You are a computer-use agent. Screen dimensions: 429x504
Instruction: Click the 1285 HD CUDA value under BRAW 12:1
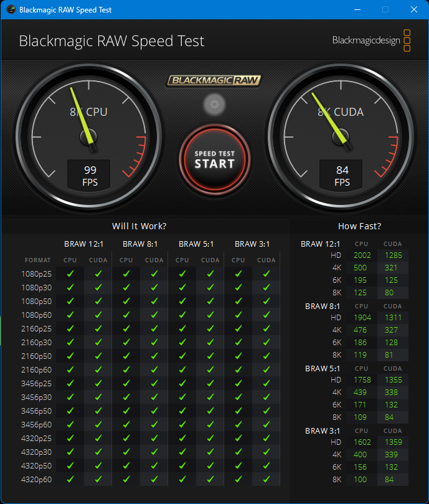point(394,255)
